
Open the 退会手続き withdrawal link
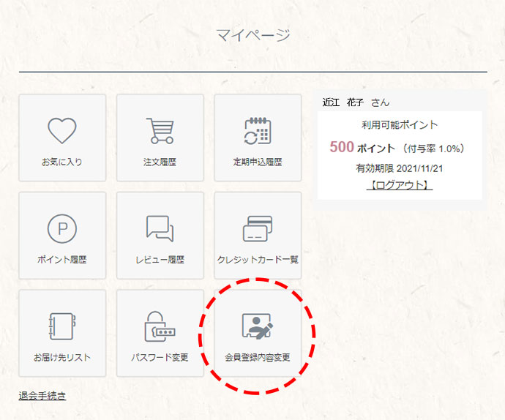tap(42, 396)
